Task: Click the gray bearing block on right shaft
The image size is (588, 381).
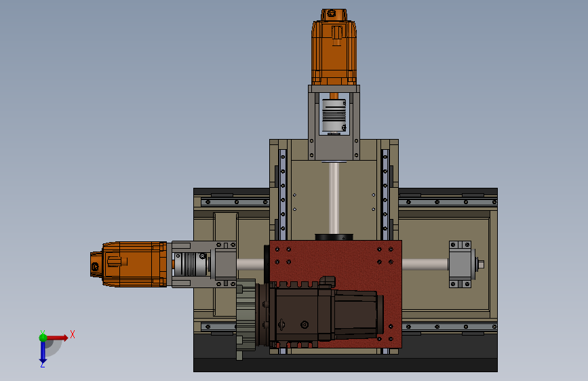Action: (x=461, y=264)
